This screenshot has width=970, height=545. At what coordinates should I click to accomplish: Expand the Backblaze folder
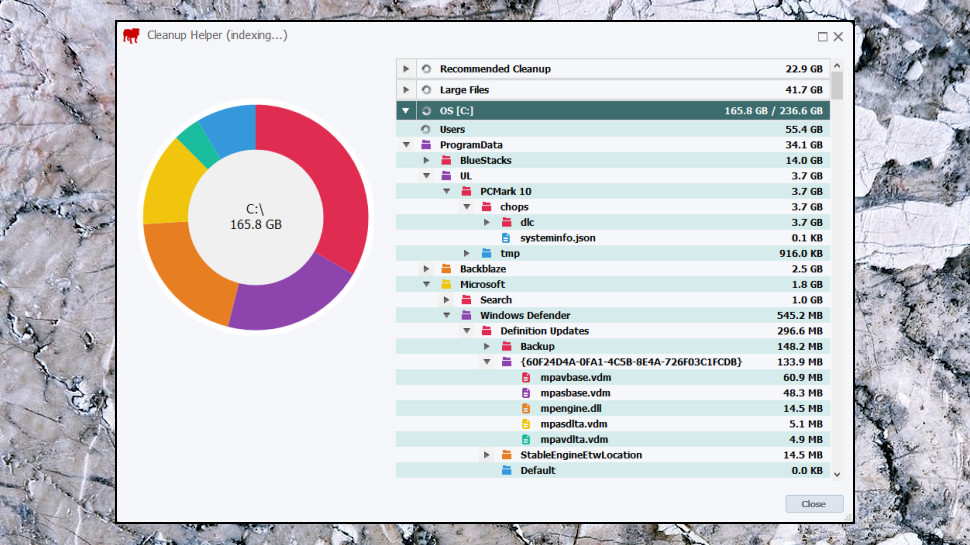(426, 268)
